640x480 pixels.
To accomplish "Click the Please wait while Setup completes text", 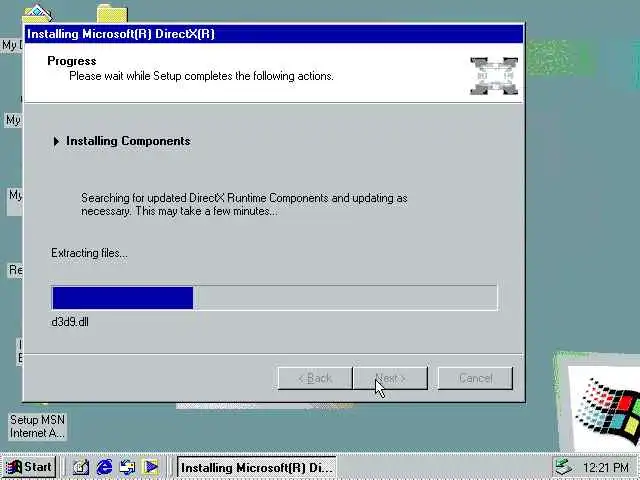I will 201,76.
